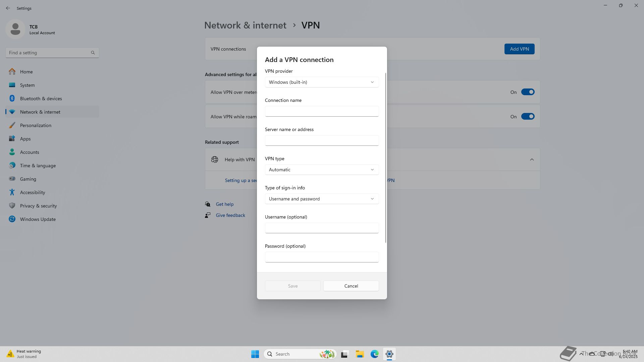Open the Get help link
This screenshot has height=362, width=644.
point(224,204)
